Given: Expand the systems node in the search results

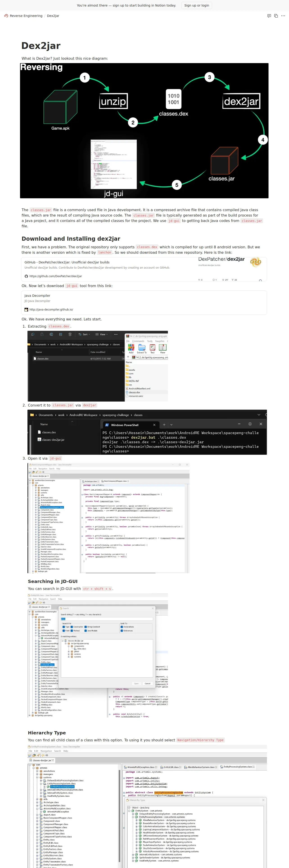Looking at the screenshot, I should click(69, 657).
